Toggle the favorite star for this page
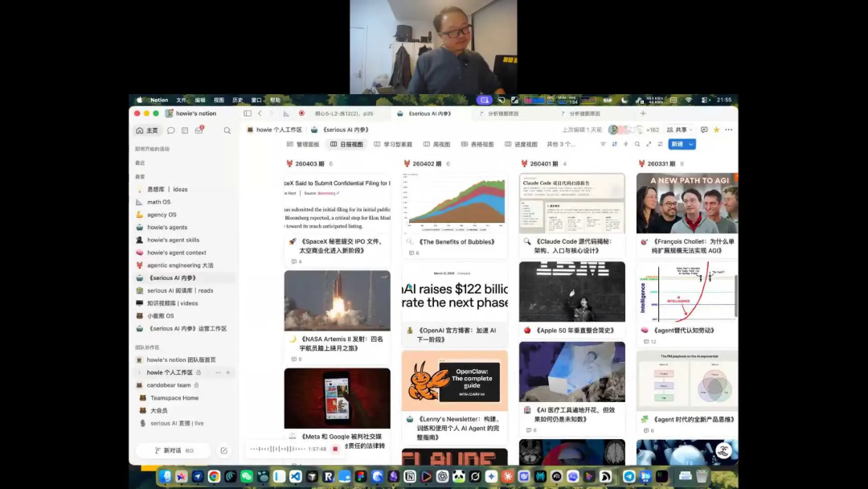The width and height of the screenshot is (868, 489). 716,129
